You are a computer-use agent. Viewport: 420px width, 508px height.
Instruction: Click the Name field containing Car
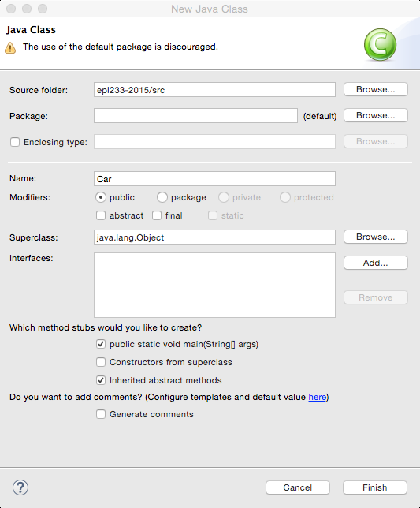point(214,179)
